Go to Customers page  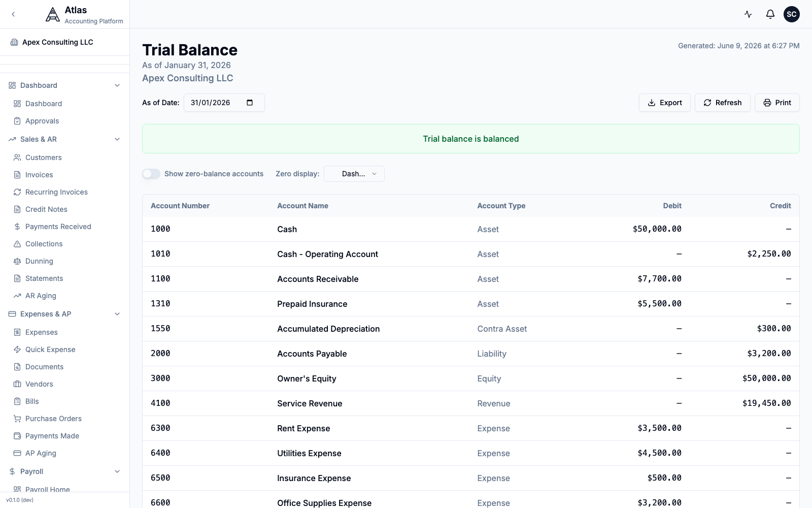pyautogui.click(x=65, y=157)
